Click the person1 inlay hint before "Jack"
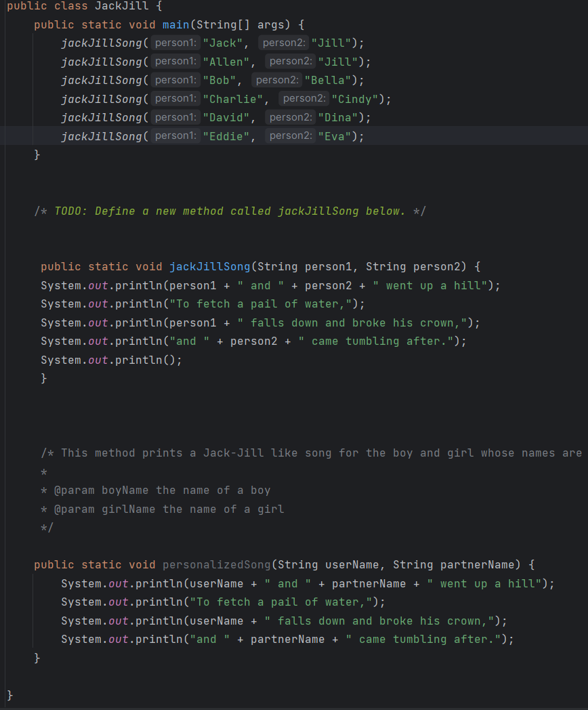The image size is (588, 710). tap(175, 42)
